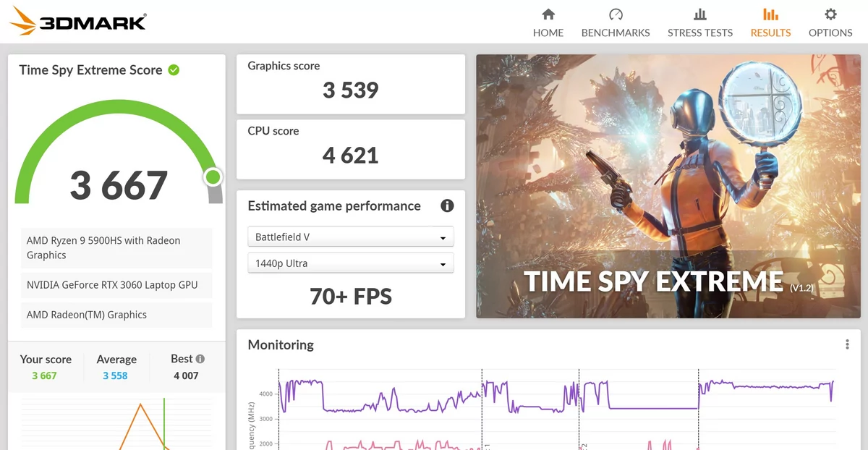Click the score distribution chart

point(117,423)
